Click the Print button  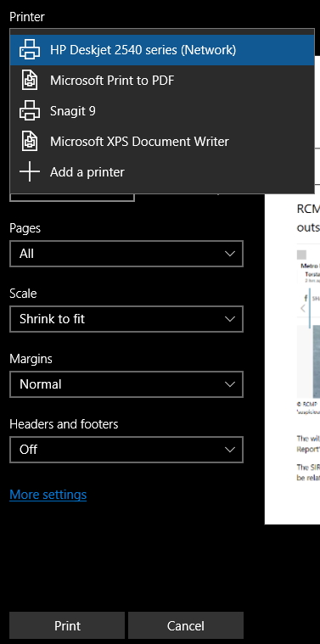tap(67, 625)
